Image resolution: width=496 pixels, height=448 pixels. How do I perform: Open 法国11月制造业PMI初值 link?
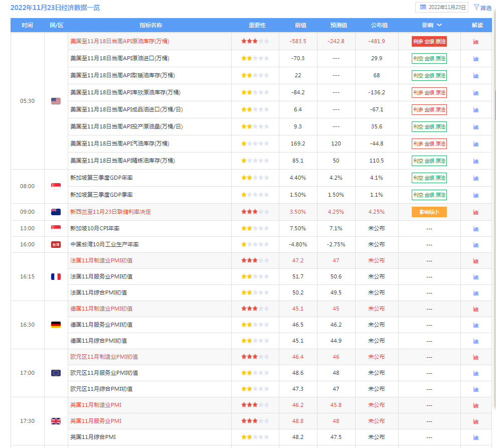101,261
